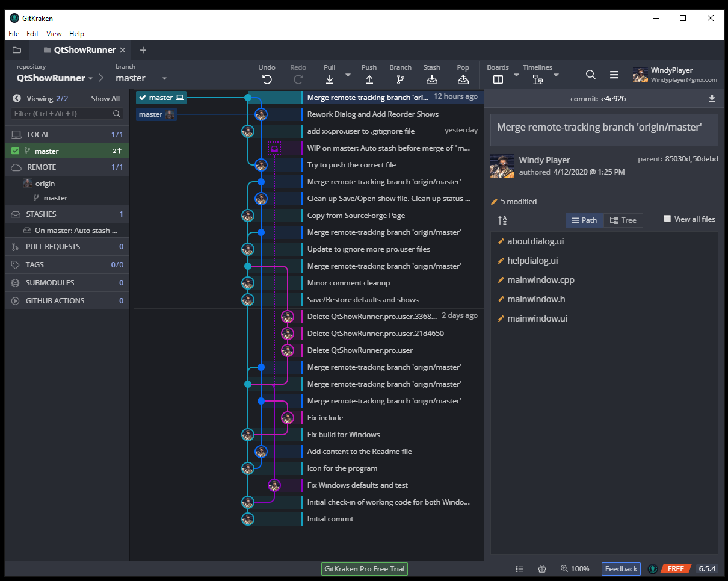Enable the View all files checkbox
The image size is (728, 581).
point(667,219)
